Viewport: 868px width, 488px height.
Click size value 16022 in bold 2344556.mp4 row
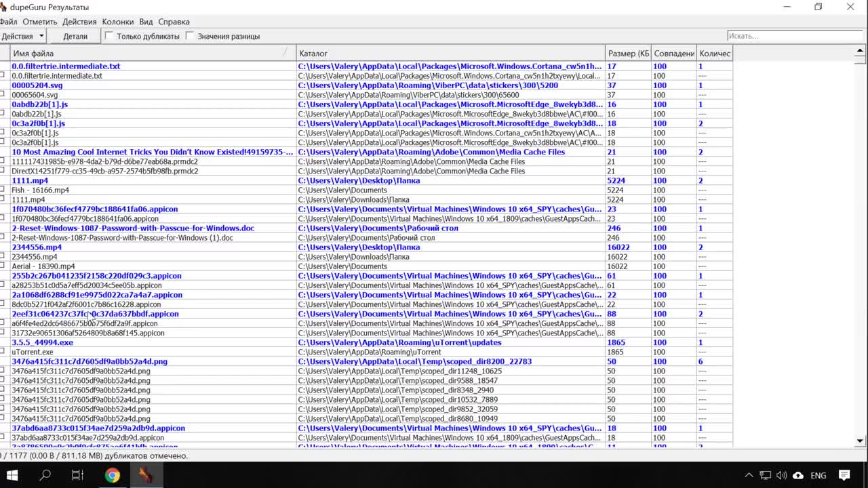tap(618, 247)
